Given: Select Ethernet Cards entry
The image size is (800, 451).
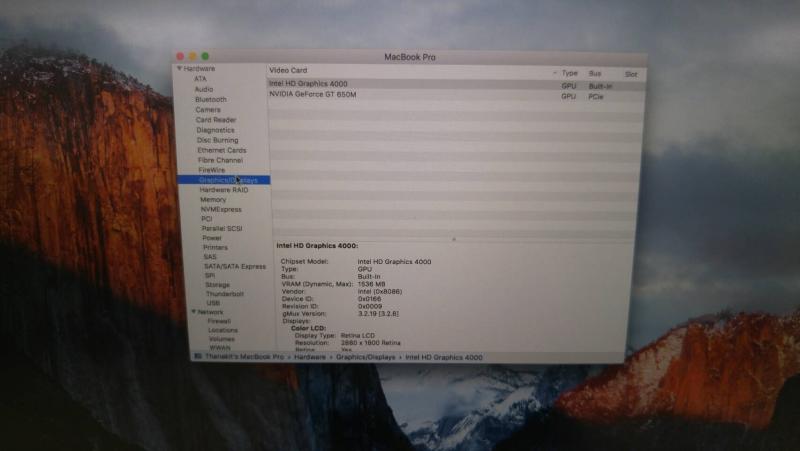Looking at the screenshot, I should pos(222,150).
